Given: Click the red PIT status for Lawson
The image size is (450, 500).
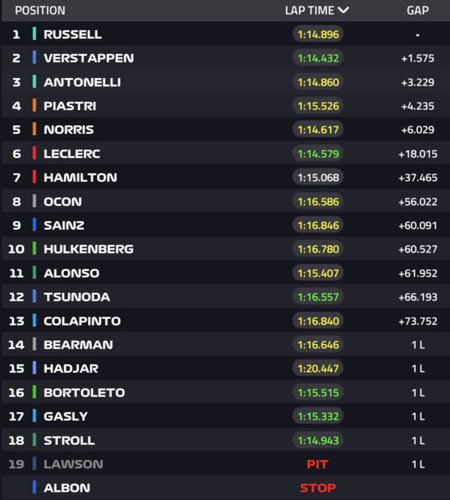Looking at the screenshot, I should pyautogui.click(x=317, y=464).
